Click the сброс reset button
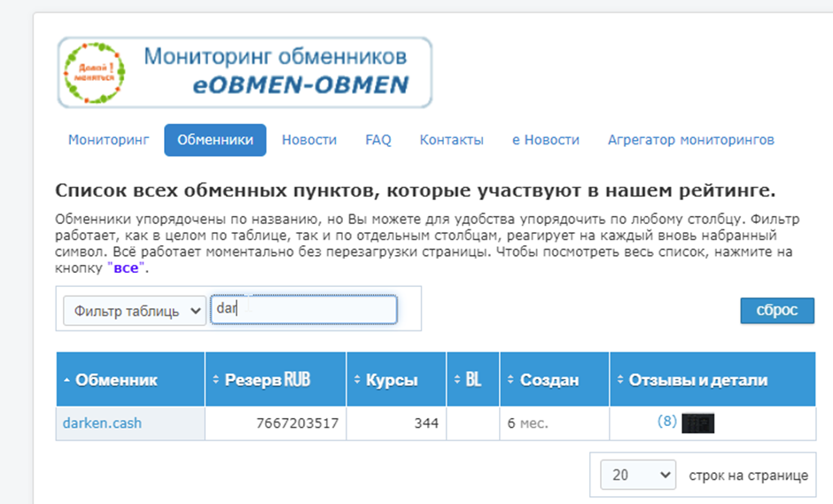833x504 pixels. tap(777, 310)
